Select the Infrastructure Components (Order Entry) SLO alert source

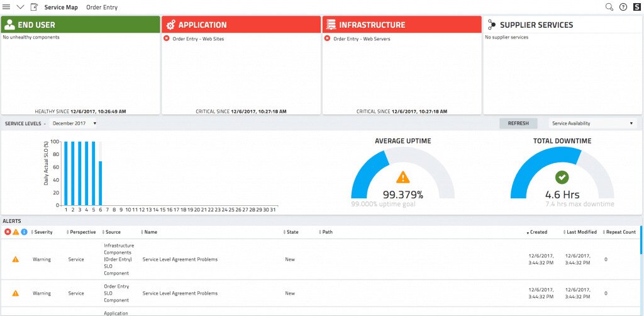(119, 259)
